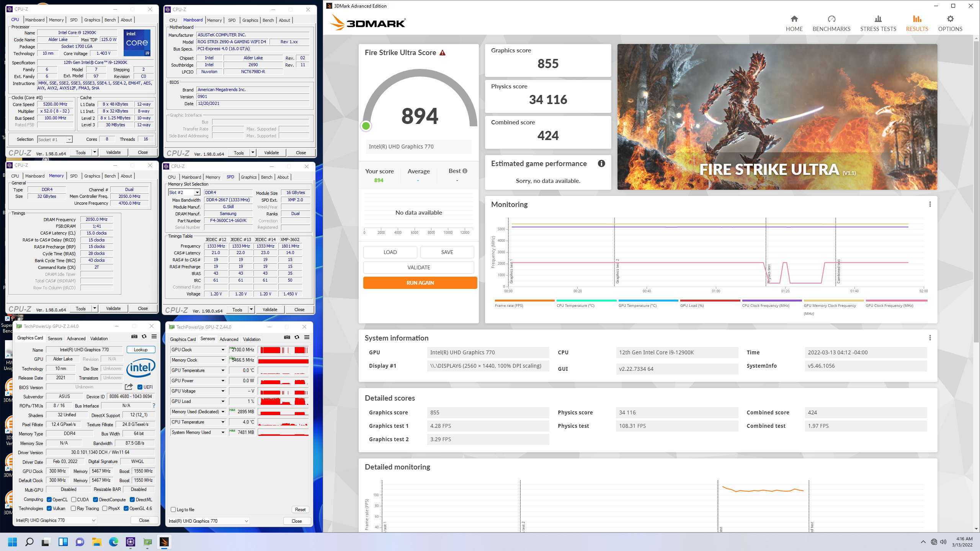Click GPU-Z Graphics Card window screenshot camera icon

click(x=134, y=337)
